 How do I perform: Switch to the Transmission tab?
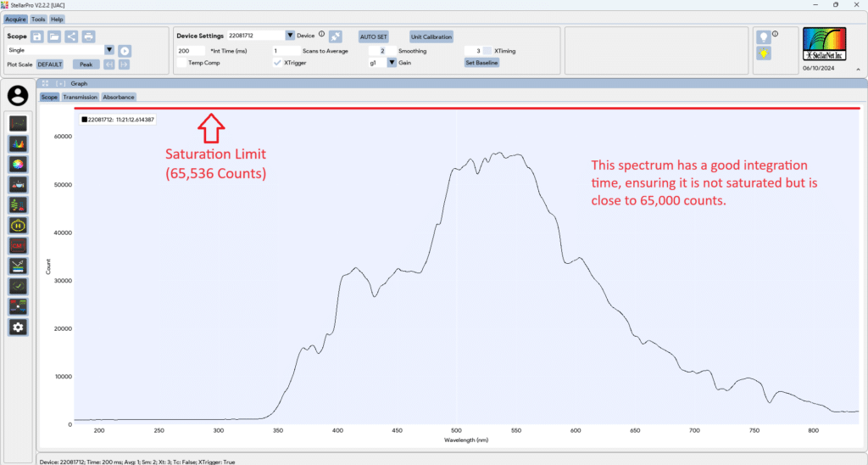click(x=80, y=98)
